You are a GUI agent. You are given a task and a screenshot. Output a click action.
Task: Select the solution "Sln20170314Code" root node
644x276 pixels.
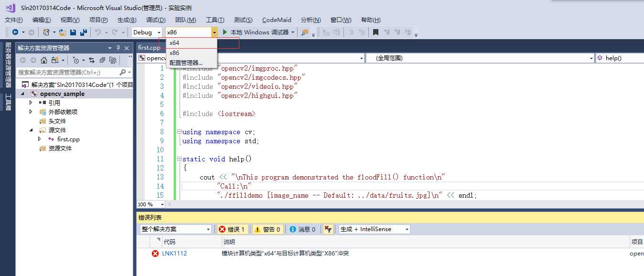[82, 85]
